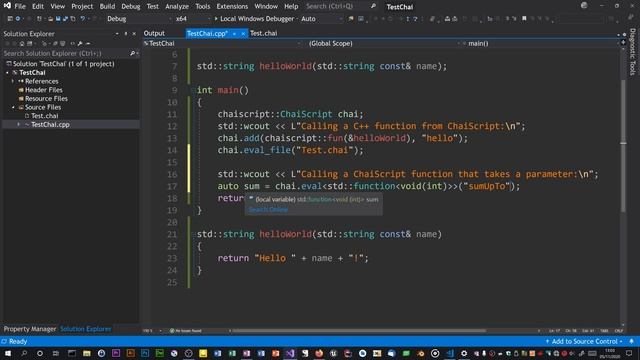Open the Debug configuration dropdown
The height and width of the screenshot is (360, 640).
pos(139,19)
